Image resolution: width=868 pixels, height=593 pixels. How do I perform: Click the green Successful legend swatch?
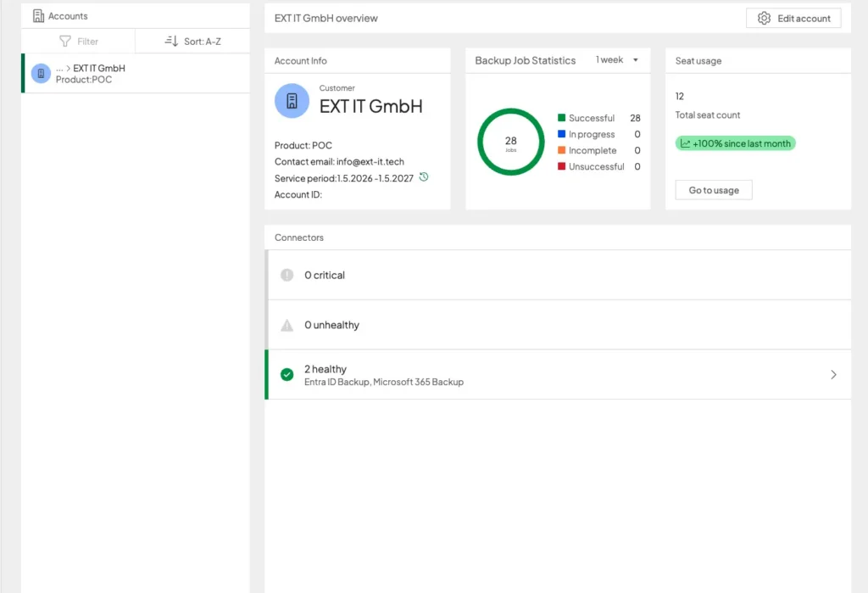(561, 117)
